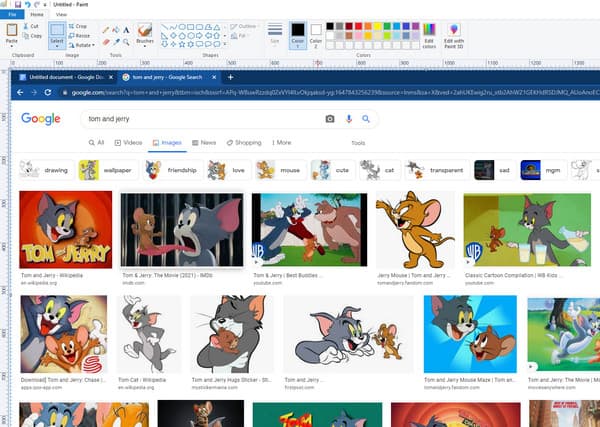Open the File menu

[x=12, y=15]
